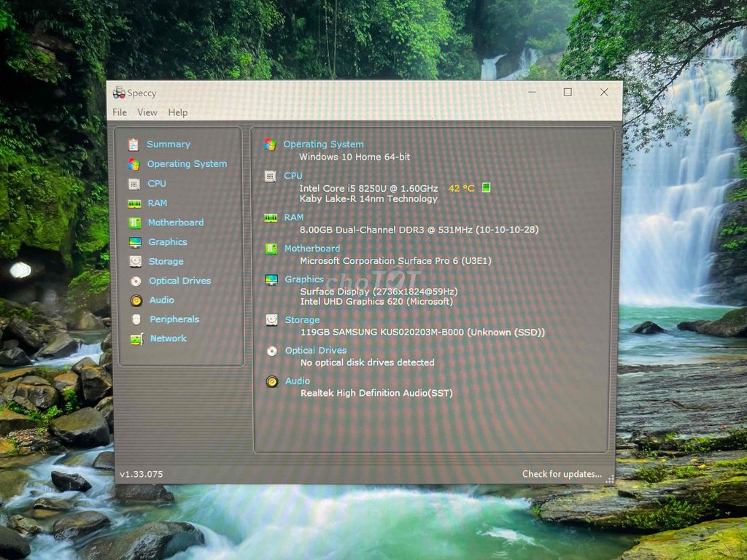The height and width of the screenshot is (560, 747).
Task: Click the Operating System heading link
Action: (x=323, y=144)
